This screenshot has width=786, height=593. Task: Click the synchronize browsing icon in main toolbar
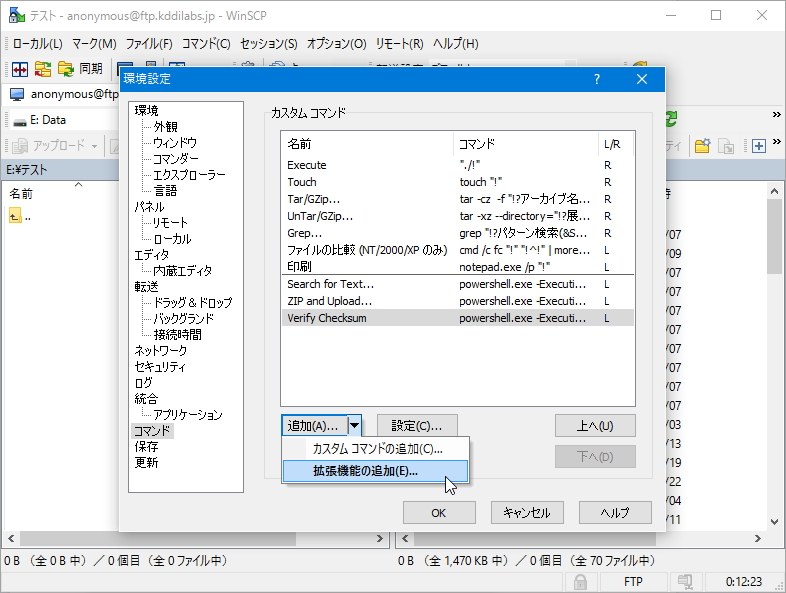point(43,69)
